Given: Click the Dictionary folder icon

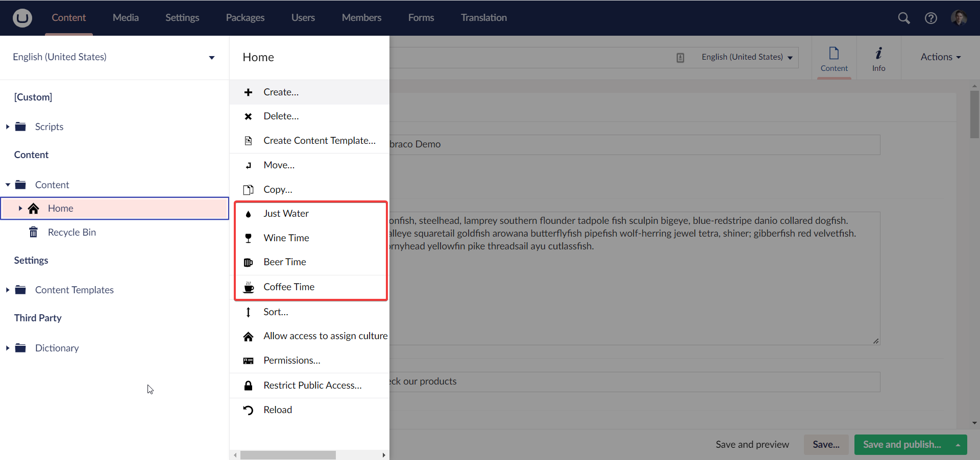Looking at the screenshot, I should pyautogui.click(x=20, y=348).
